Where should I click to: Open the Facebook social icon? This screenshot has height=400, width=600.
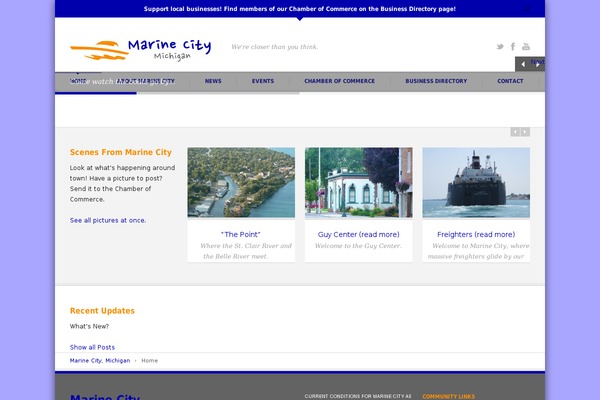pyautogui.click(x=513, y=47)
